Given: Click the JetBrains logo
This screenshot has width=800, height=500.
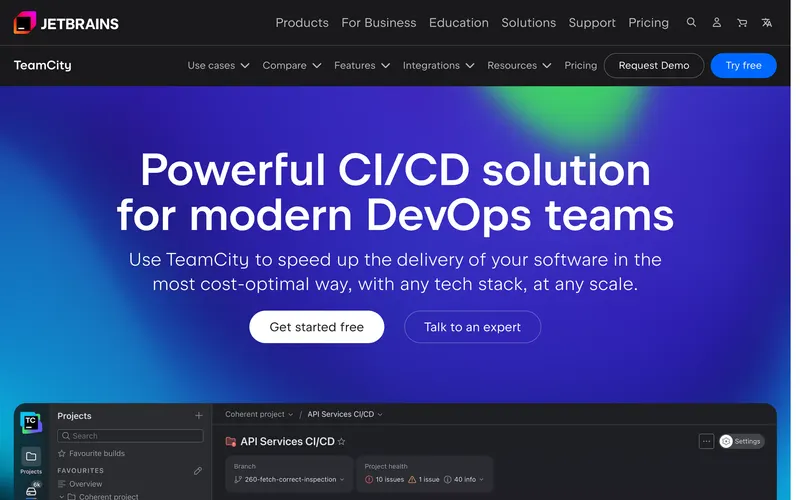Looking at the screenshot, I should (x=66, y=23).
